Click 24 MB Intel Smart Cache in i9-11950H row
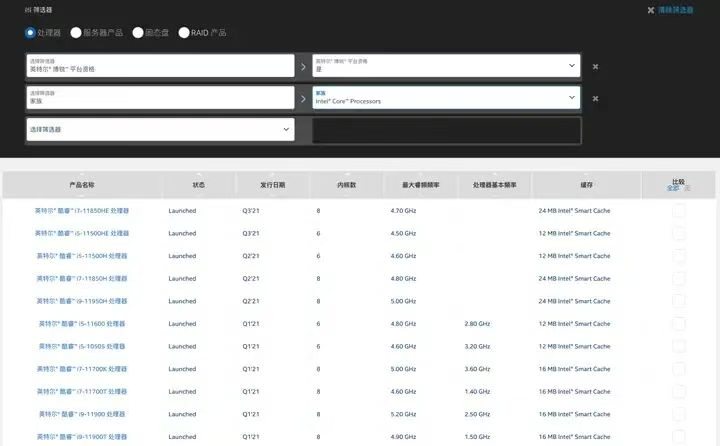The width and height of the screenshot is (720, 446). tap(574, 301)
